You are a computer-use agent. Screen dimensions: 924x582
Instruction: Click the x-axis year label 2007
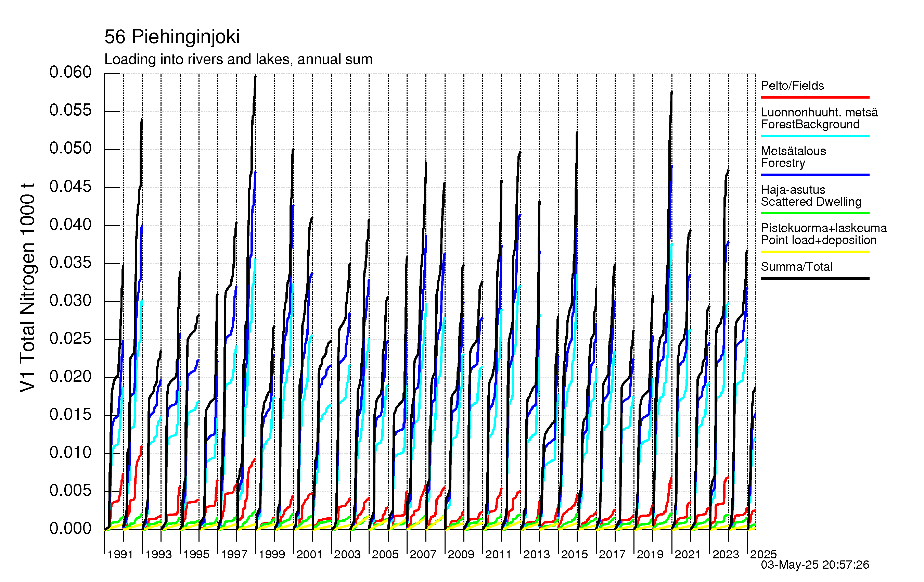423,554
